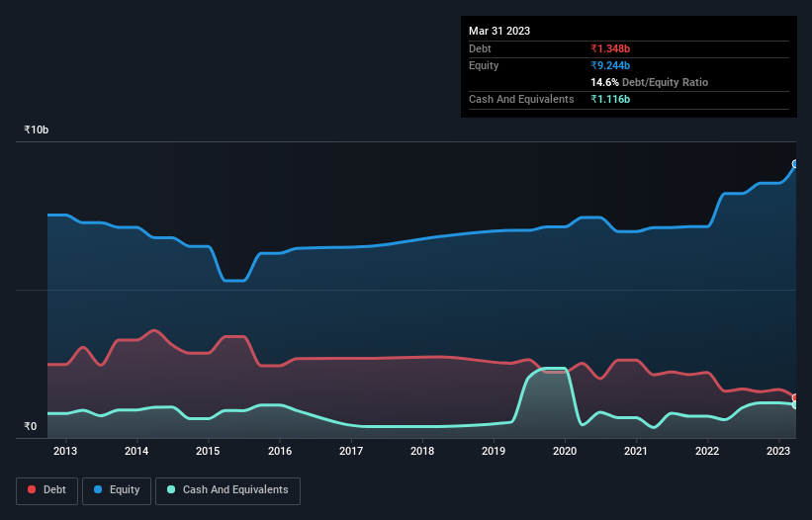Click the 2013 x-axis label
This screenshot has width=812, height=520.
point(65,451)
